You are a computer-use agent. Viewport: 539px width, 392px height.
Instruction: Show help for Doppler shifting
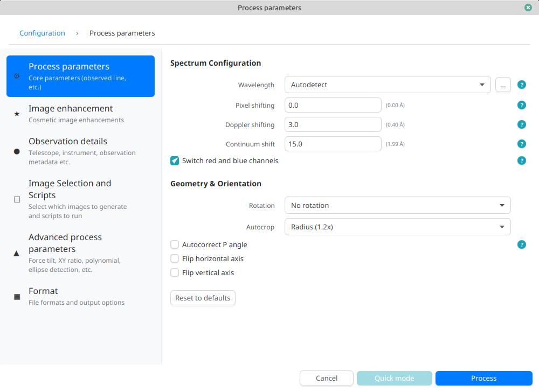(x=521, y=124)
